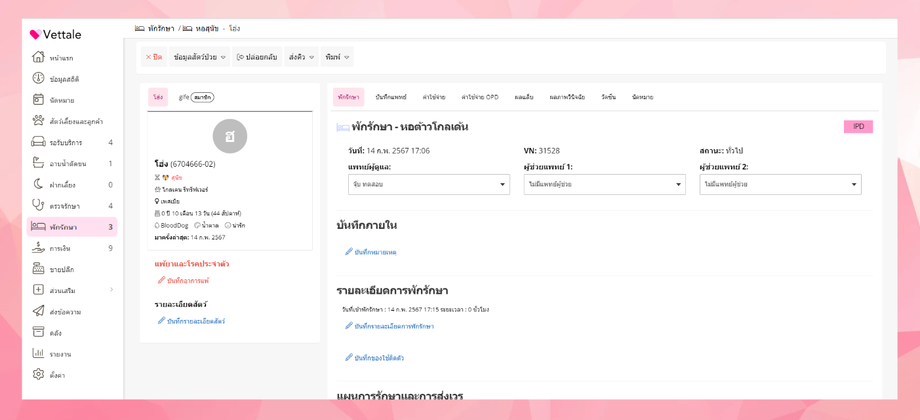Viewport: 920px width, 420px height.
Task: Select the gife member owner tab
Action: click(x=197, y=97)
